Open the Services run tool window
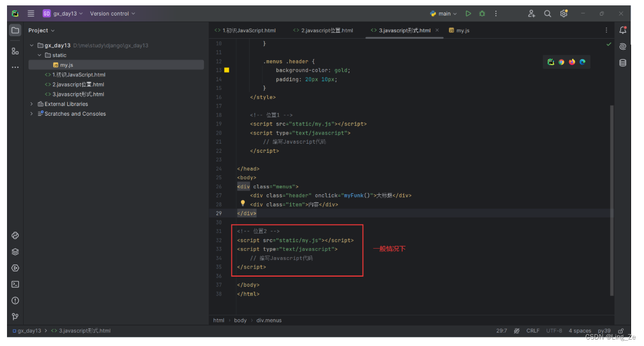 [x=15, y=268]
